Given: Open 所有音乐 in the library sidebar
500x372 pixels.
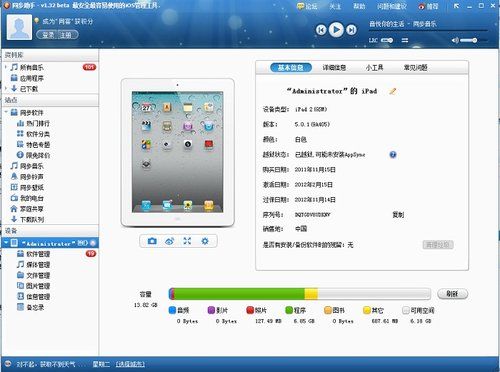Looking at the screenshot, I should pos(31,67).
